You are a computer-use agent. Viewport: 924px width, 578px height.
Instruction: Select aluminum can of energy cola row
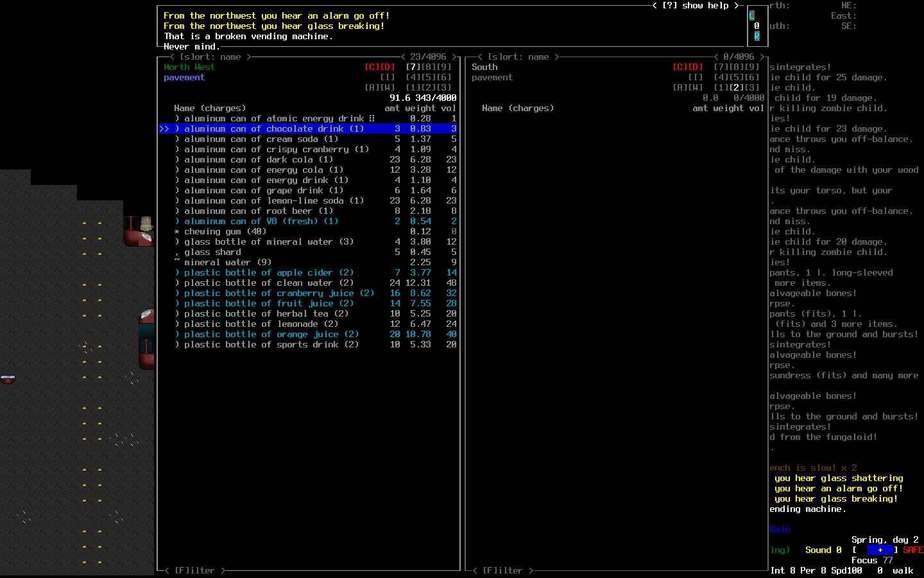click(308, 170)
